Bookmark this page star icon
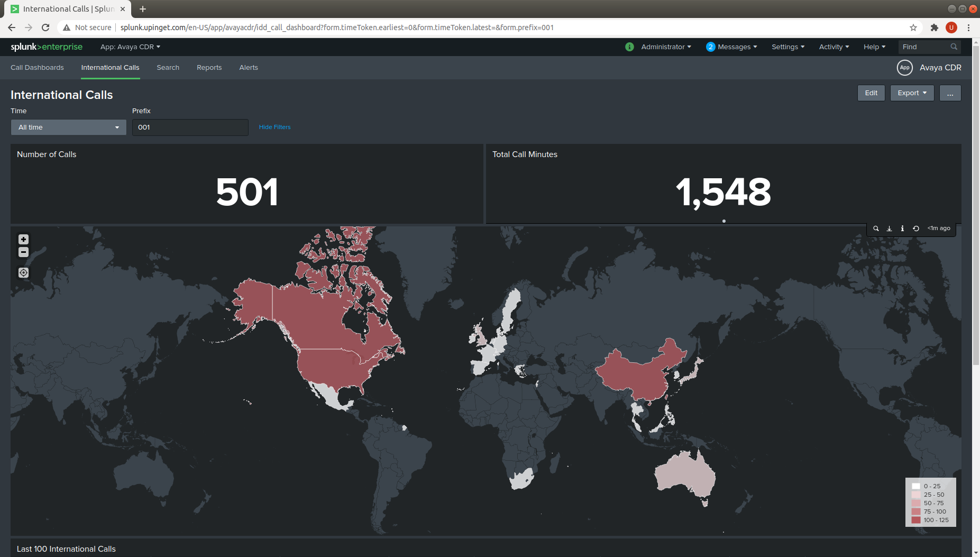Viewport: 980px width, 557px height. pyautogui.click(x=913, y=28)
